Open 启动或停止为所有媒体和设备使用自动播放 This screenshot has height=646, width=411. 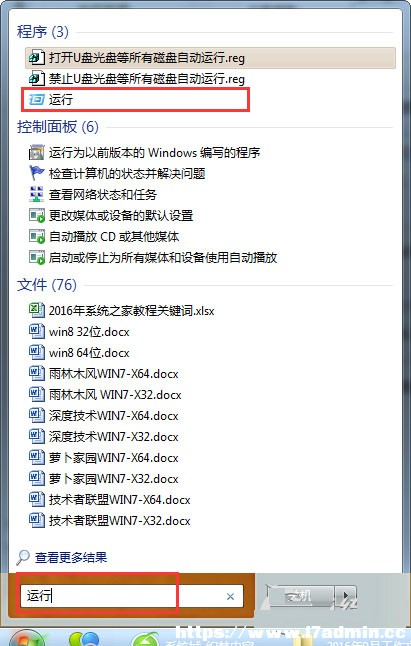pos(153,257)
